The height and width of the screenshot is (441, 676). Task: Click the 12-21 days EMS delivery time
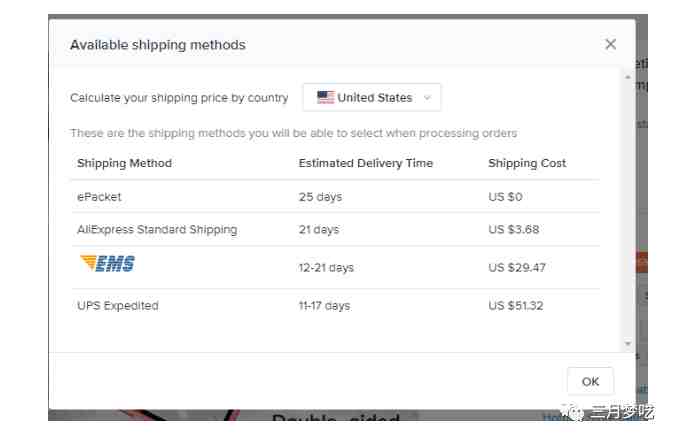(x=326, y=268)
